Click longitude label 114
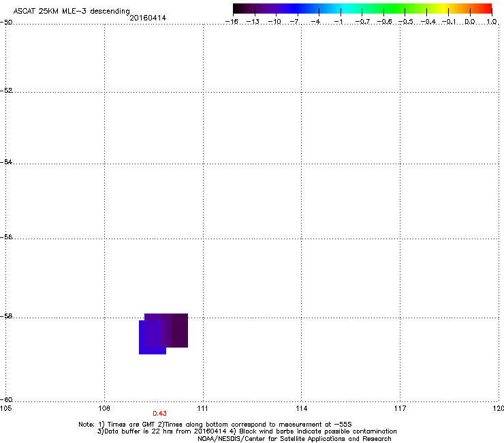 coord(302,408)
